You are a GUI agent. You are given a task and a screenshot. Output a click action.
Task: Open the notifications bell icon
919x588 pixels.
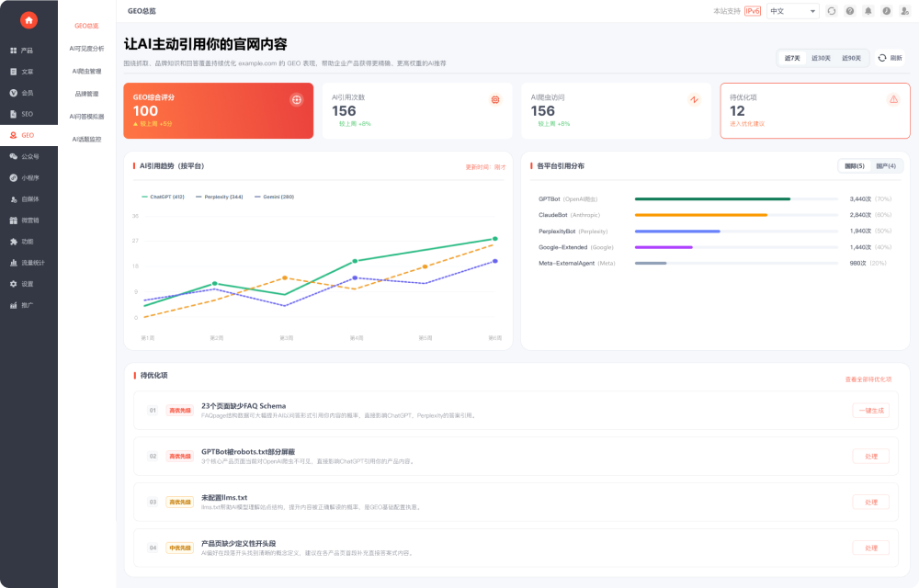(868, 11)
